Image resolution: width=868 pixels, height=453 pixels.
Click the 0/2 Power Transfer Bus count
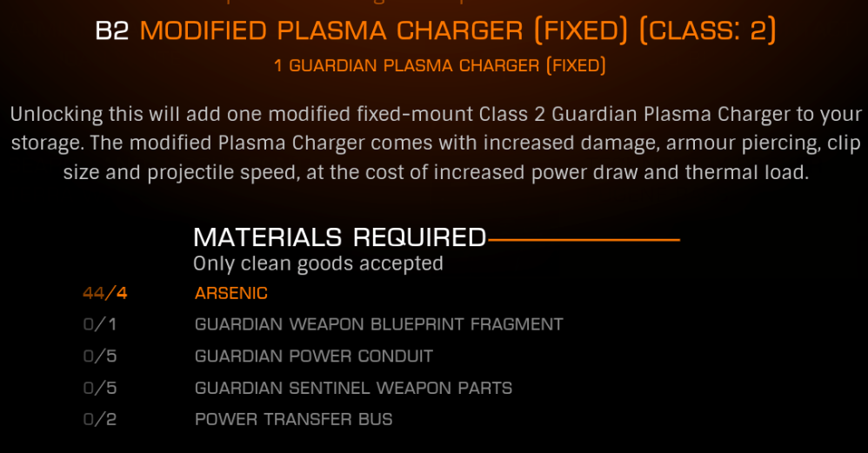pyautogui.click(x=100, y=419)
